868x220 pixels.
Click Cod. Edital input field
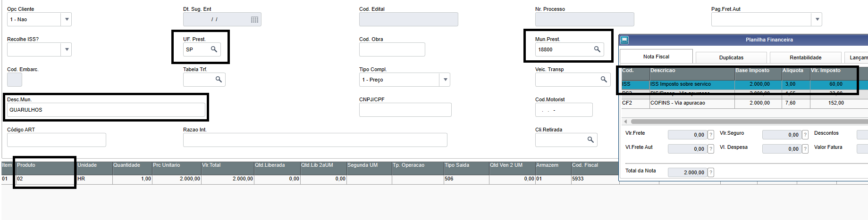408,19
